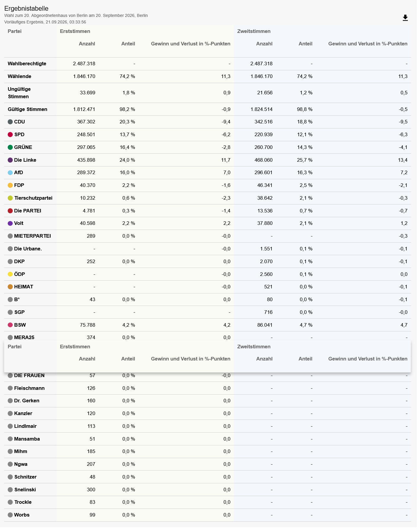This screenshot has height=529, width=420.
Task: Select the Volt party row label
Action: point(19,223)
